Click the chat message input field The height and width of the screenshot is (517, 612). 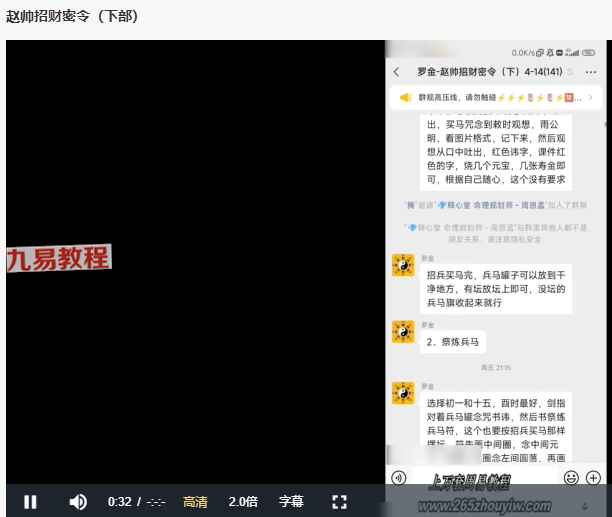coord(485,478)
